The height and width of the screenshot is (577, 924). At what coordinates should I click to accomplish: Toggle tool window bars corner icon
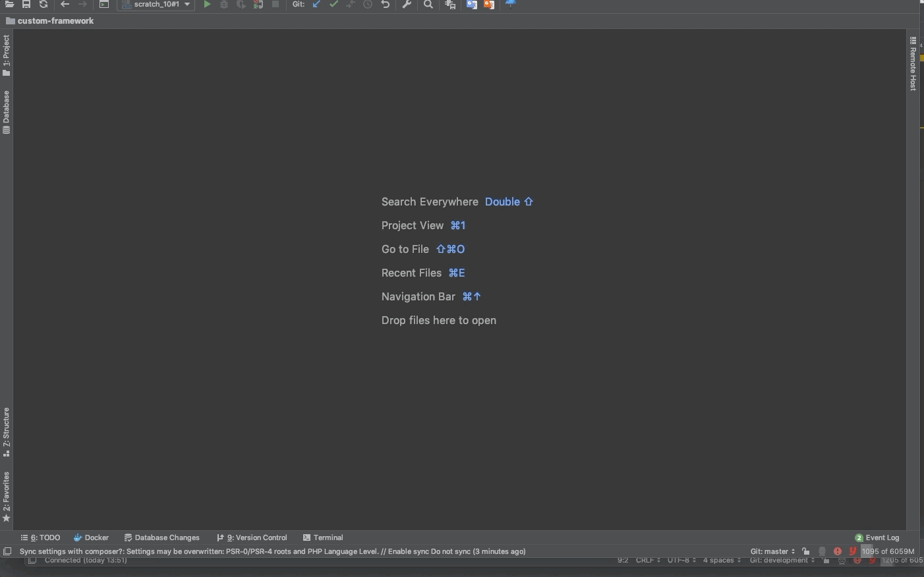[7, 551]
